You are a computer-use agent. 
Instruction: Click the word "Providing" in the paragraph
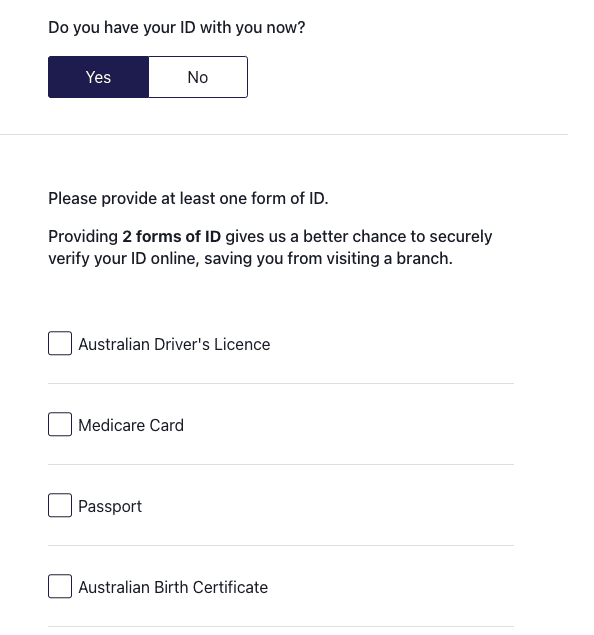[83, 237]
